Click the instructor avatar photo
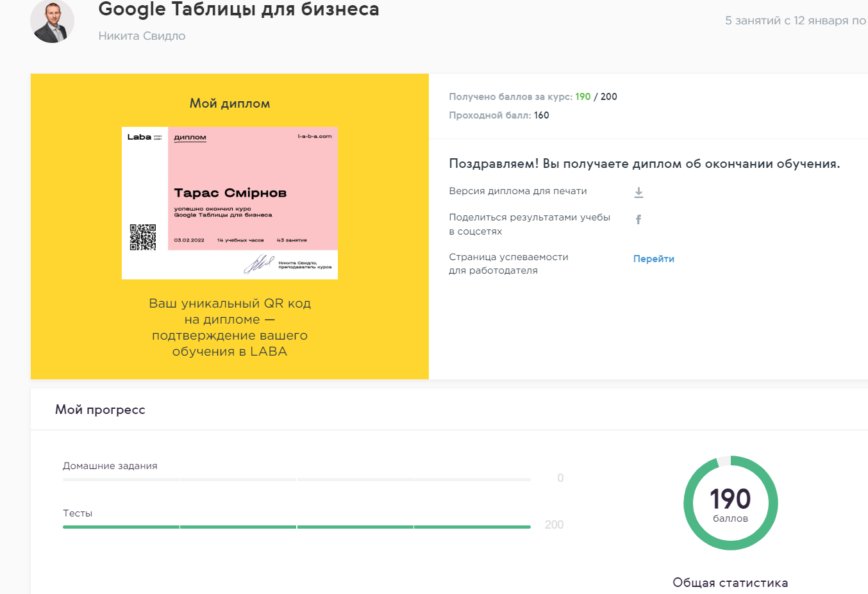This screenshot has width=868, height=594. click(53, 21)
